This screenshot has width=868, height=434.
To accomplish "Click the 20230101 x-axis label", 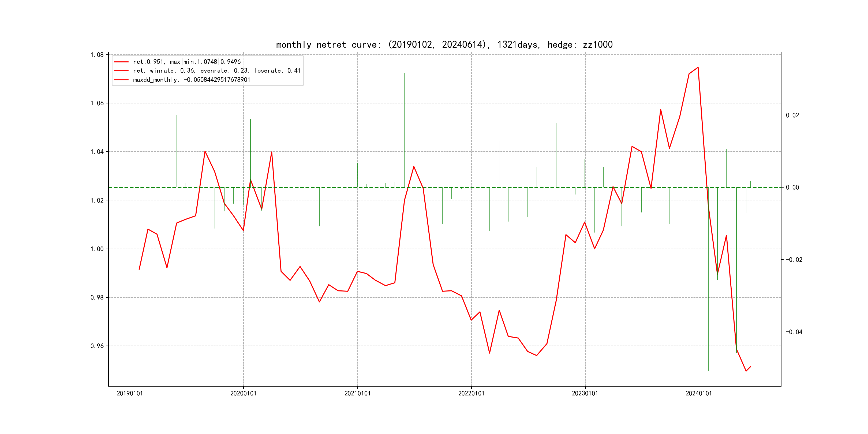I will coord(585,393).
